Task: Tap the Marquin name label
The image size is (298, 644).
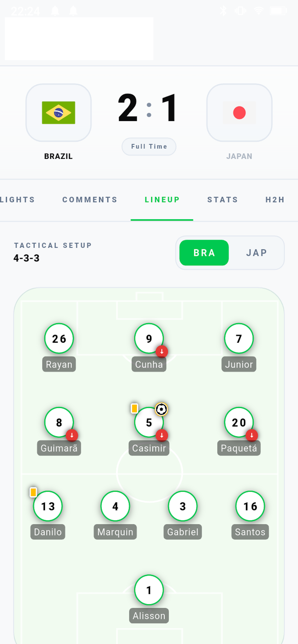Action: [115, 532]
